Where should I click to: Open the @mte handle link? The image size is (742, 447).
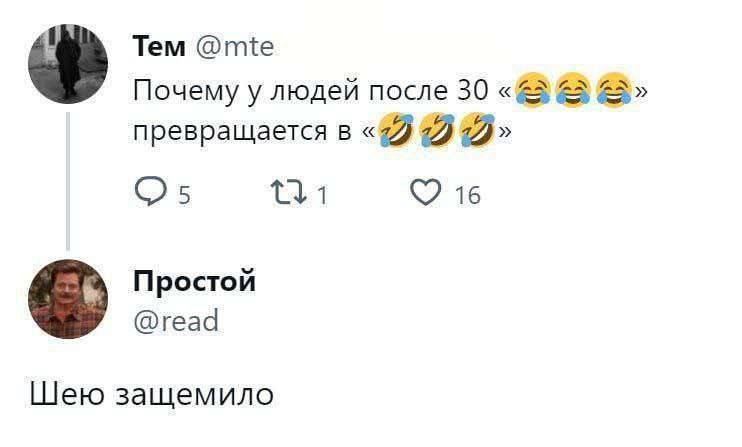coord(229,46)
